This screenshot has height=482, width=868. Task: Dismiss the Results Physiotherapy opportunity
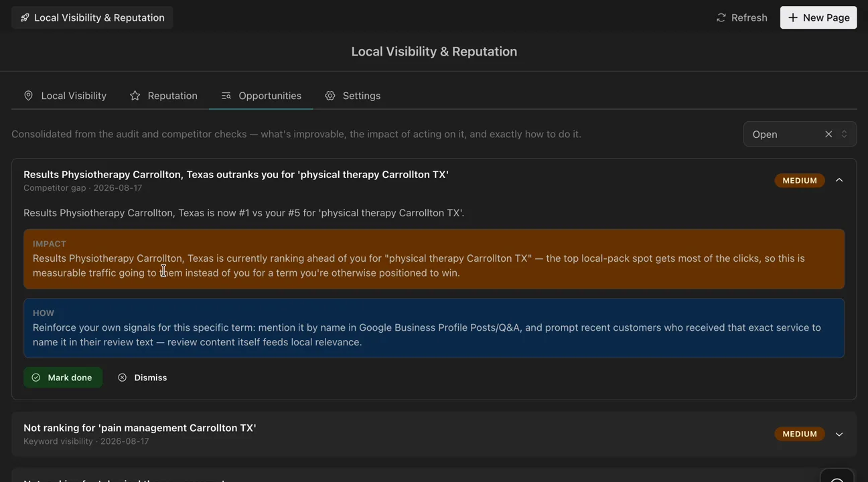(x=143, y=378)
